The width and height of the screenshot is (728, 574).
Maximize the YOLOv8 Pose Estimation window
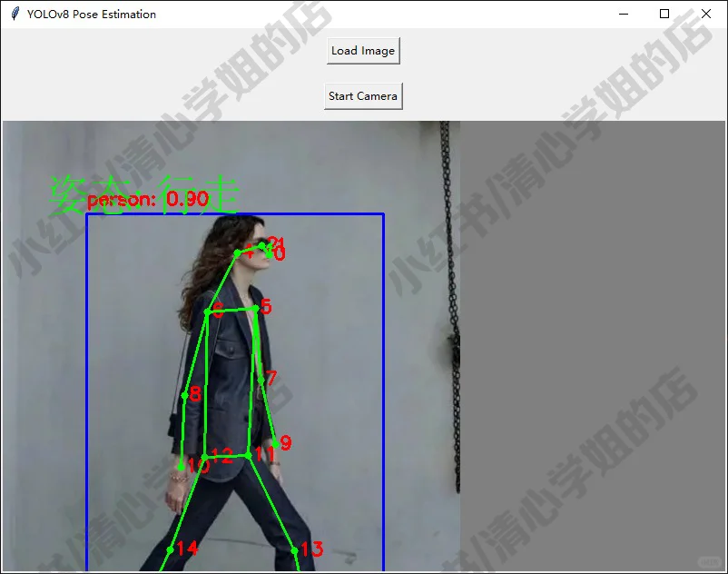[664, 14]
